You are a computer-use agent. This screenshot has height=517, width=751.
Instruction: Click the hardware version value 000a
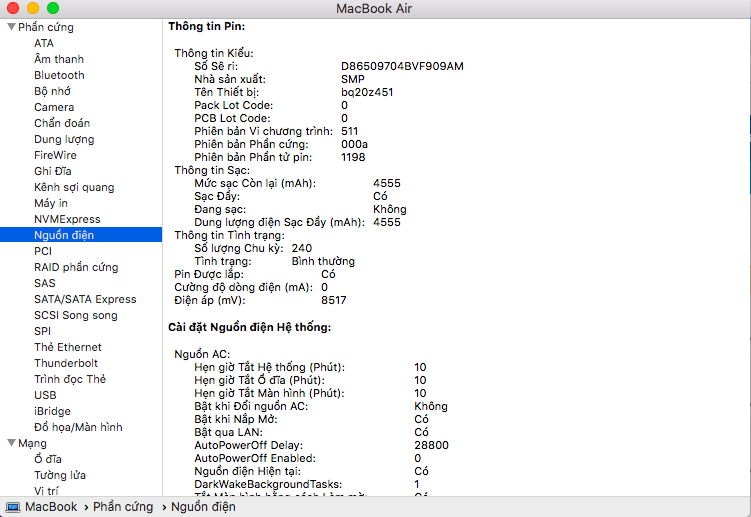[x=354, y=144]
